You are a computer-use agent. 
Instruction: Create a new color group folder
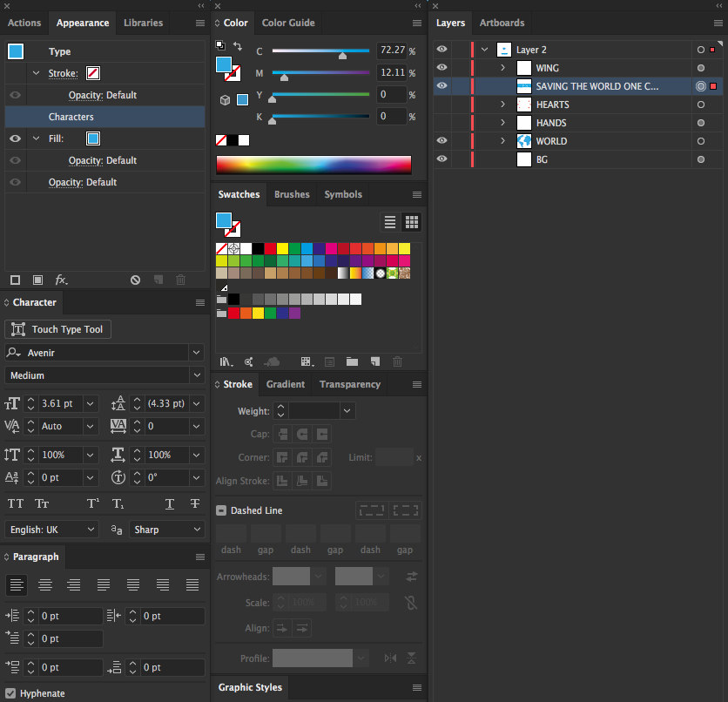[x=352, y=361]
